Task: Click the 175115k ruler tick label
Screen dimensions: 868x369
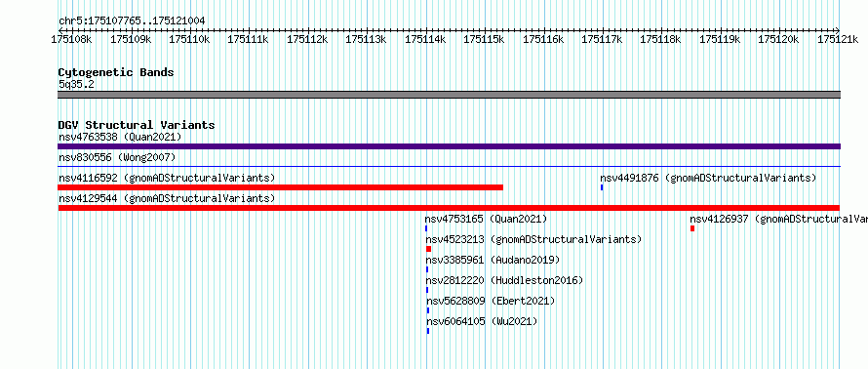Action: [x=484, y=39]
